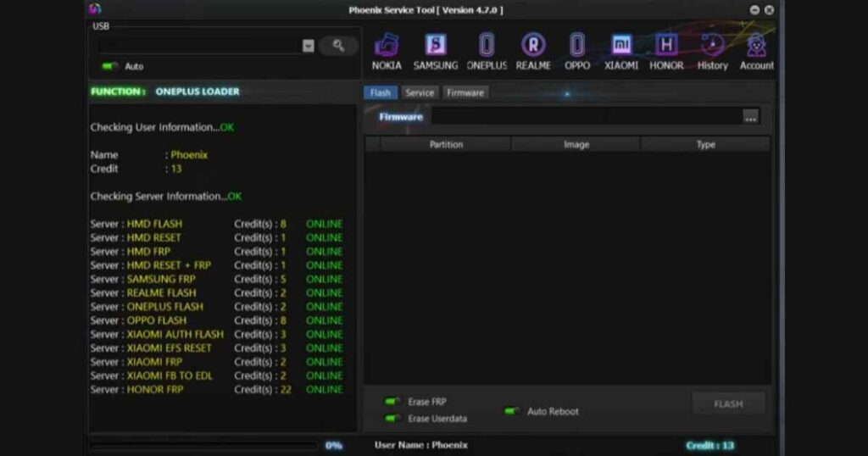
Task: Click the Firmware label button
Action: 401,117
